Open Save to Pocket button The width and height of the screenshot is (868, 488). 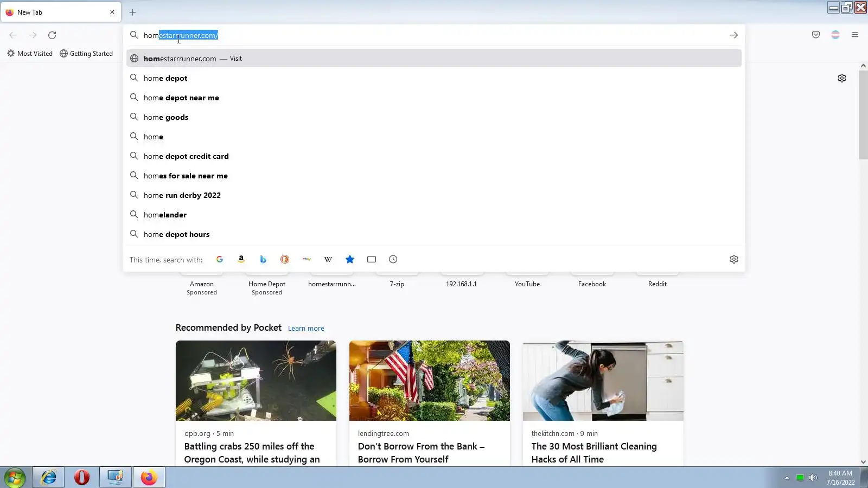pyautogui.click(x=816, y=35)
